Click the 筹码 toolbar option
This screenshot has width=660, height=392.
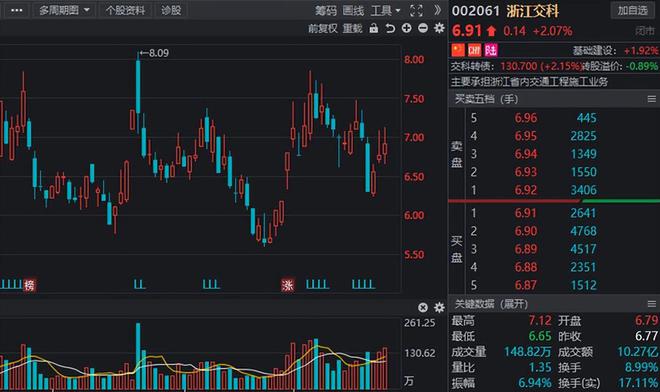[x=326, y=11]
